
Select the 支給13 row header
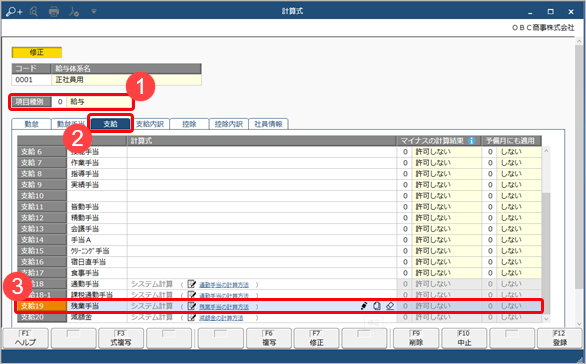pyautogui.click(x=42, y=229)
